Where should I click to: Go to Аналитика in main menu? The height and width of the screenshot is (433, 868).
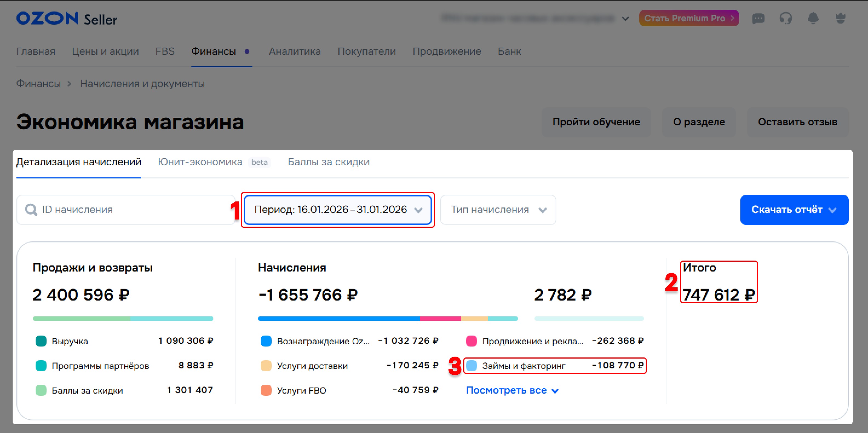(x=295, y=51)
